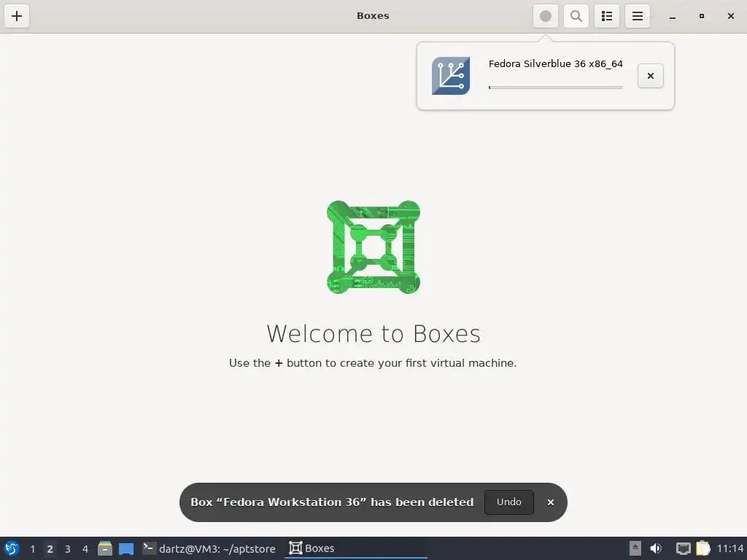This screenshot has width=747, height=560.
Task: Cancel the Fedora Silverblue 36 download
Action: coord(650,76)
